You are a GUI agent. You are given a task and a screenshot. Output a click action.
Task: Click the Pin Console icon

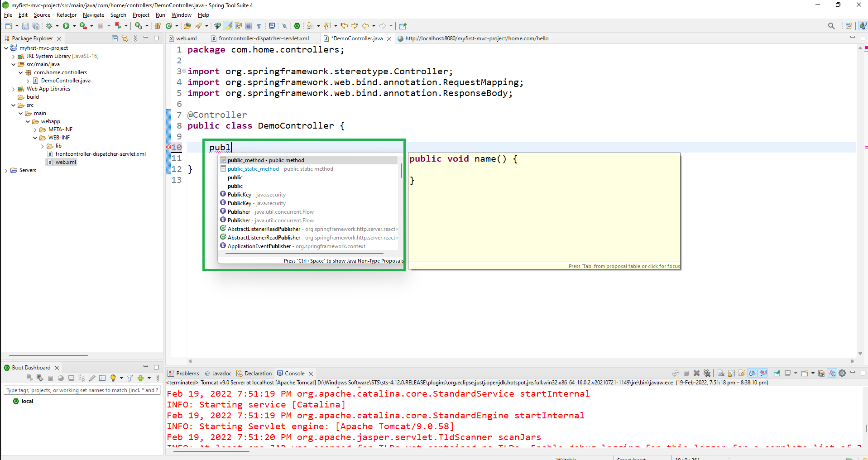click(x=777, y=374)
